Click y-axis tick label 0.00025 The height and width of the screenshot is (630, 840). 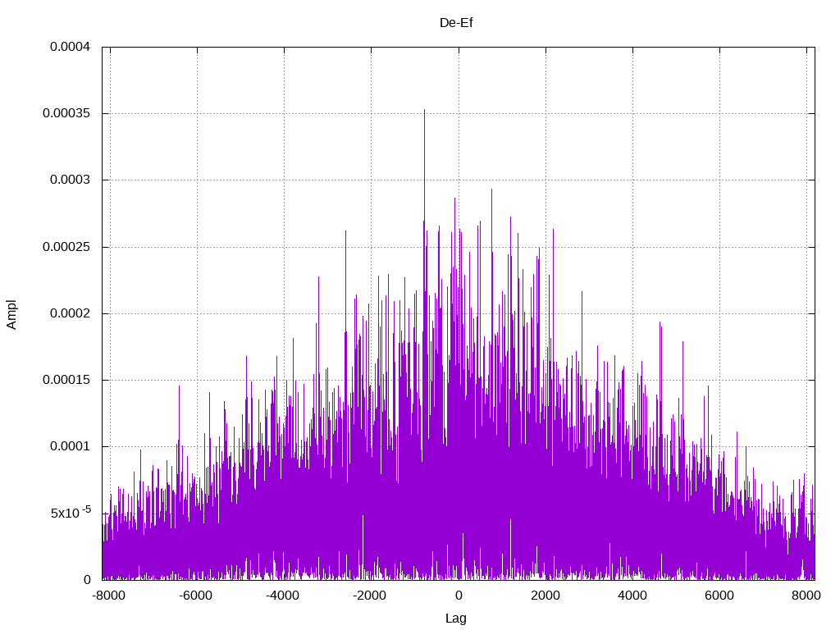point(66,247)
